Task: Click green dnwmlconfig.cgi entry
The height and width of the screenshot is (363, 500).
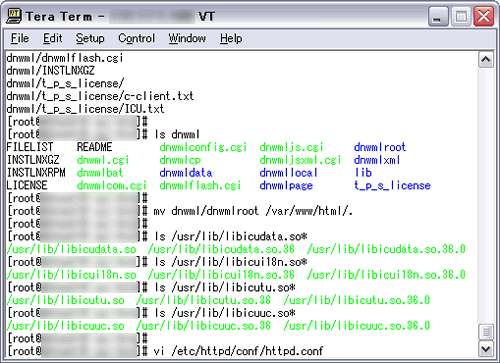Action: pyautogui.click(x=203, y=147)
